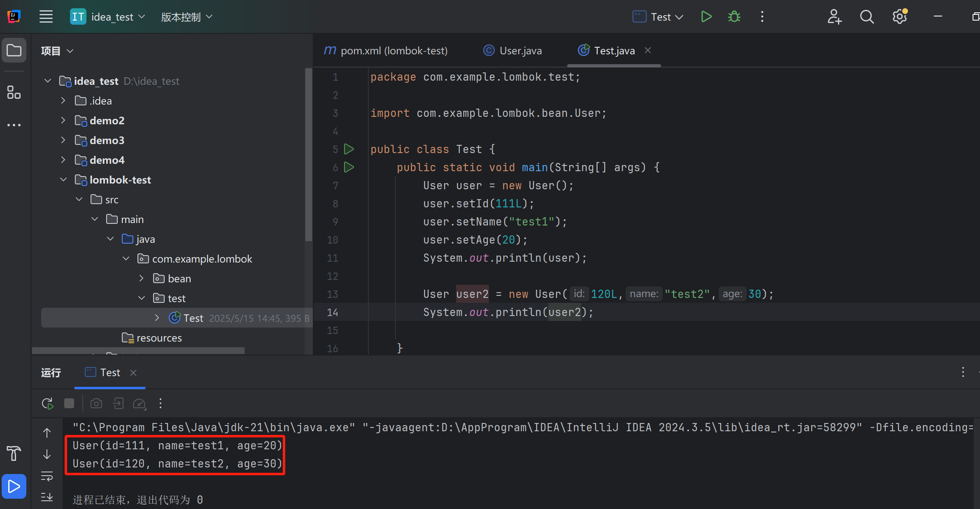980x509 pixels.
Task: Open the Structure tool window icon
Action: pyautogui.click(x=14, y=92)
